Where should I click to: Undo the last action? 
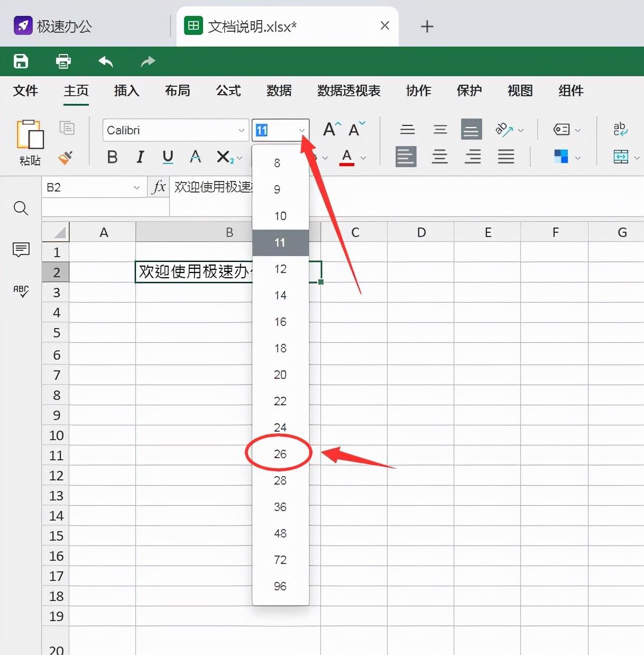pos(106,61)
